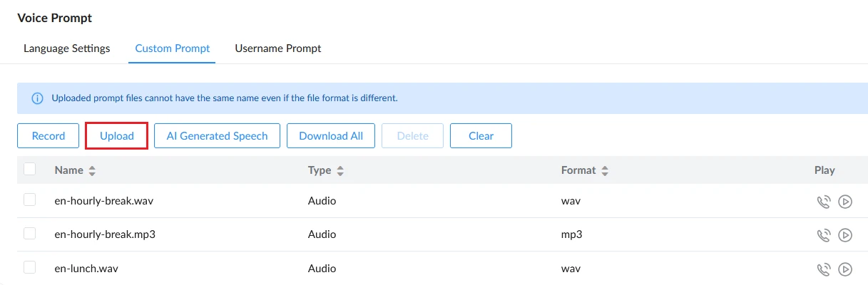Tick the en-hourly-break.mp3 checkbox

point(29,233)
